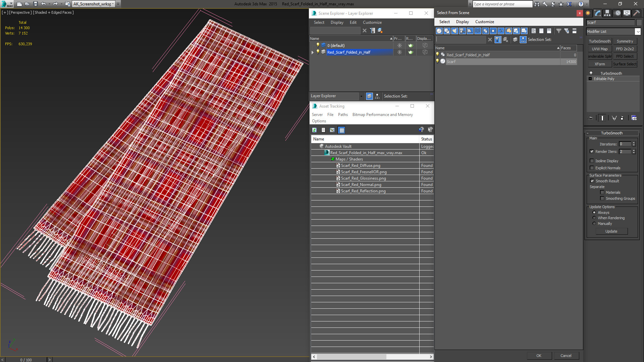Select When Rendering update option
Viewport: 644px width, 362px height.
[594, 218]
